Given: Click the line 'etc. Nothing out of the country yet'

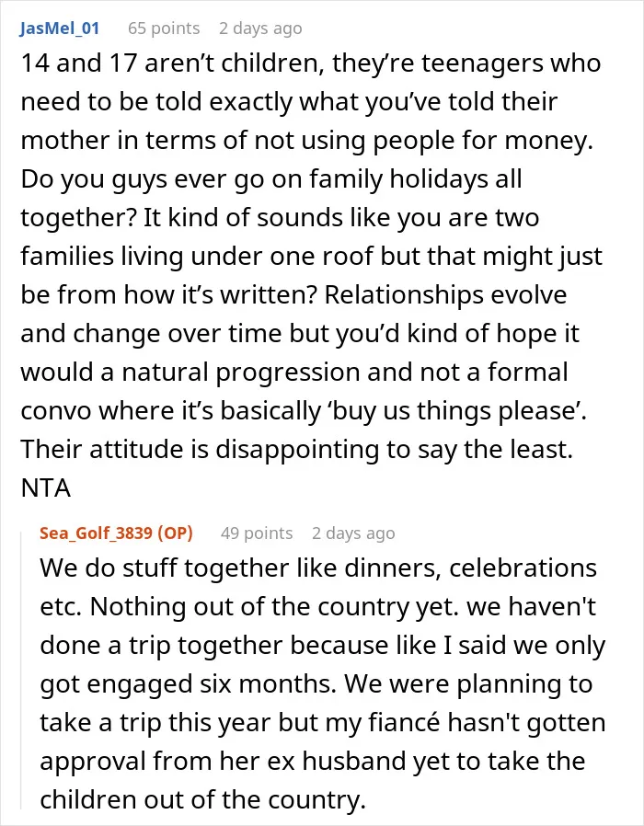Looking at the screenshot, I should 317,607.
